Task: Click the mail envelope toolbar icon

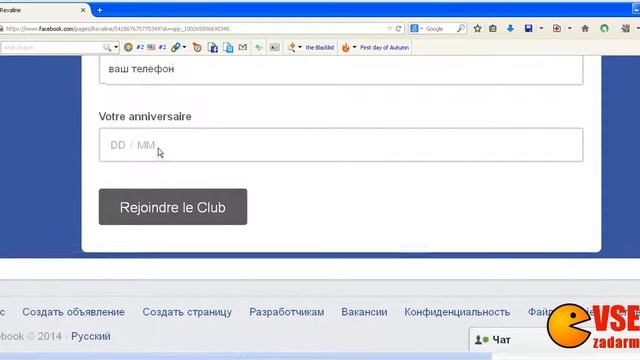Action: pyautogui.click(x=243, y=47)
